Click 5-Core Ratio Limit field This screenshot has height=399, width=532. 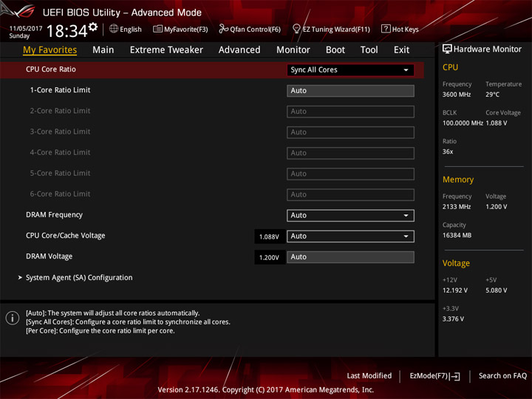350,174
